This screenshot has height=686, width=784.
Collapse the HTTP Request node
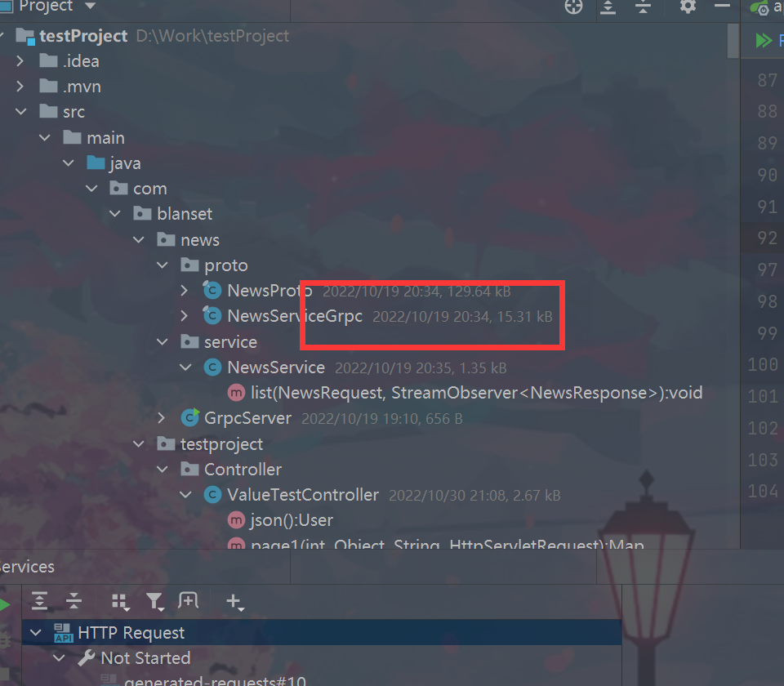[x=35, y=632]
